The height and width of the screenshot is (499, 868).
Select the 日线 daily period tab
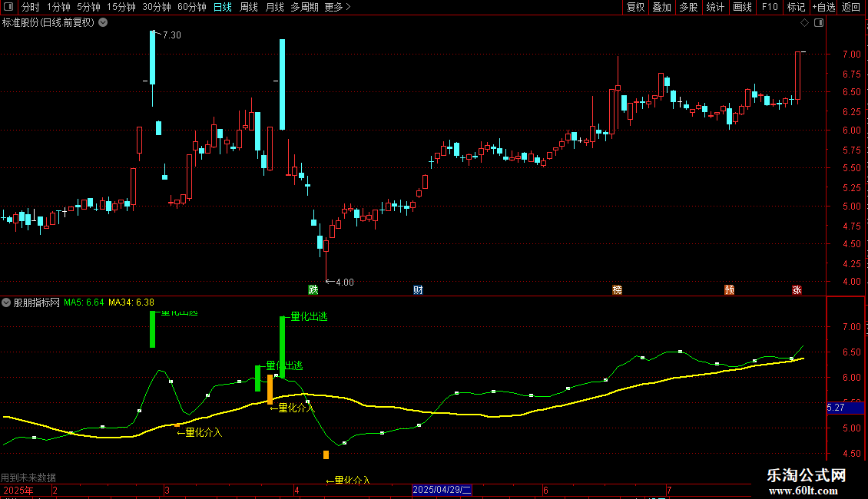click(x=223, y=7)
